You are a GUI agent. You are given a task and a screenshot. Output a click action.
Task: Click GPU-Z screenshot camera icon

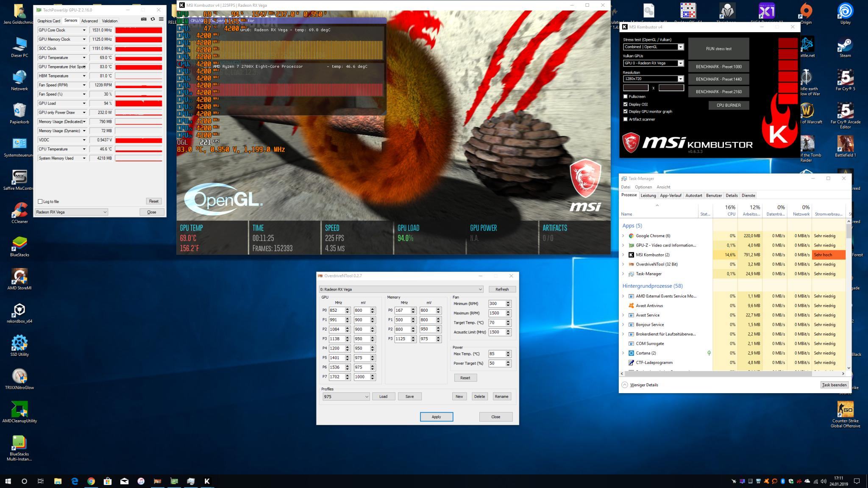[144, 19]
